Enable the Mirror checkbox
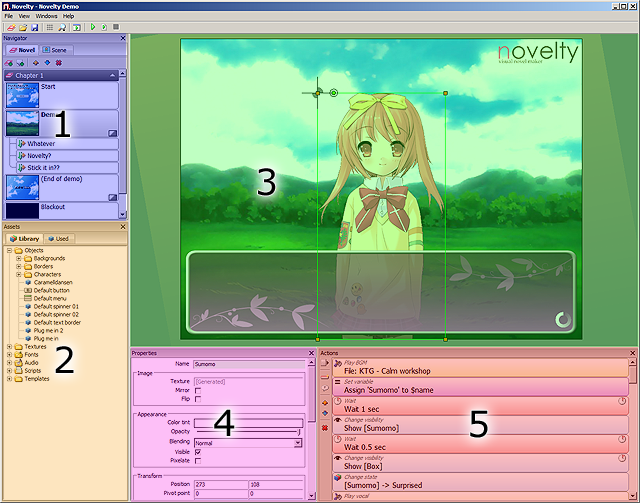640x503 pixels. click(198, 391)
